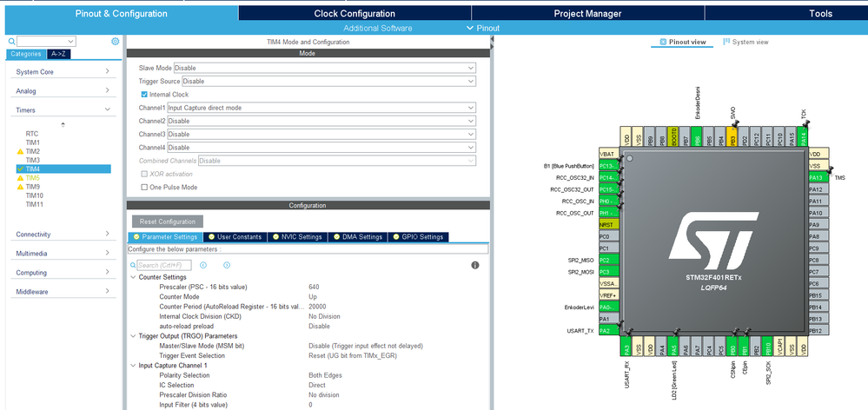Select pin PB3 on the chip
The width and height of the screenshot is (868, 410).
(x=732, y=136)
